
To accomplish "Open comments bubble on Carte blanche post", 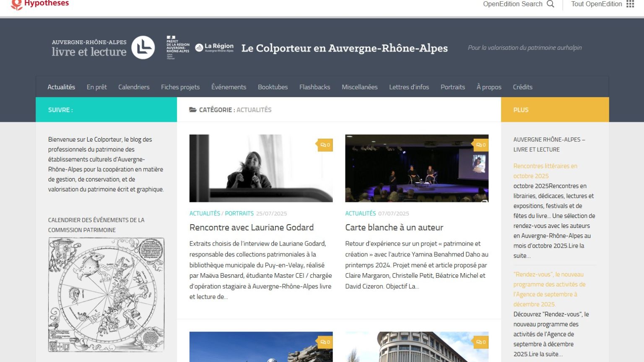I will 481,145.
